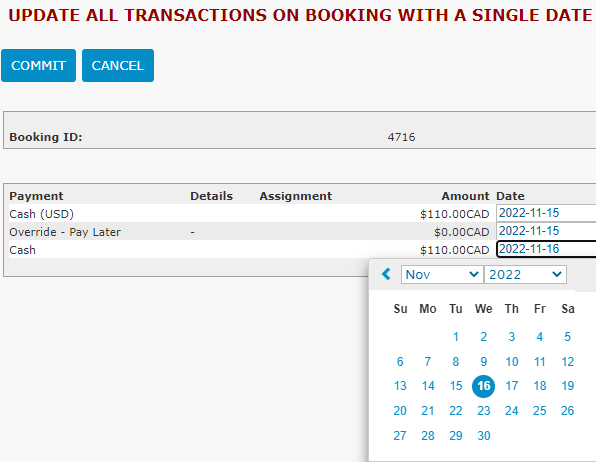Select November 22 in the date picker
Screen dimensions: 596x462
pyautogui.click(x=456, y=411)
